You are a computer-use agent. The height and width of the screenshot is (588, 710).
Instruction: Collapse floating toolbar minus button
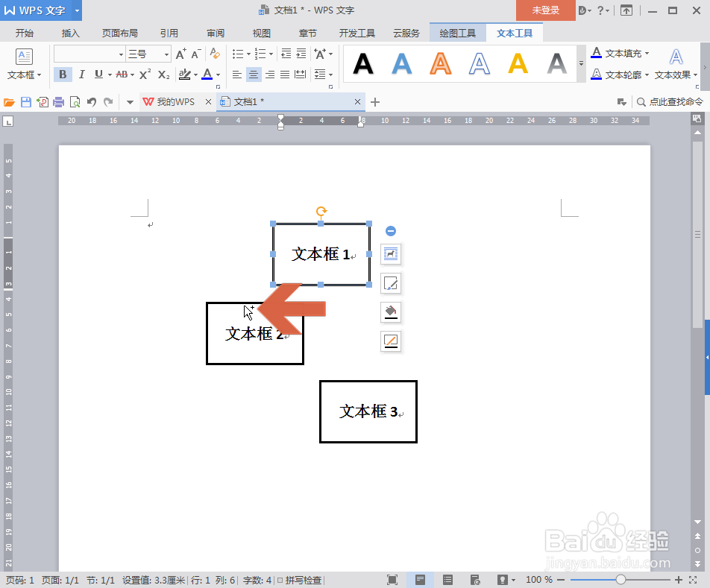tap(391, 231)
